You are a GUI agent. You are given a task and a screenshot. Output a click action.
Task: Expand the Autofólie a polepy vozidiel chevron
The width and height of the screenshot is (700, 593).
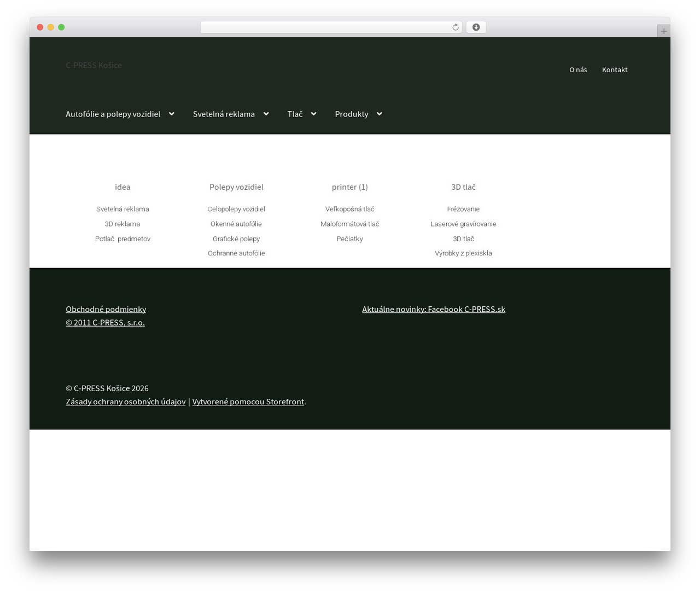click(172, 114)
